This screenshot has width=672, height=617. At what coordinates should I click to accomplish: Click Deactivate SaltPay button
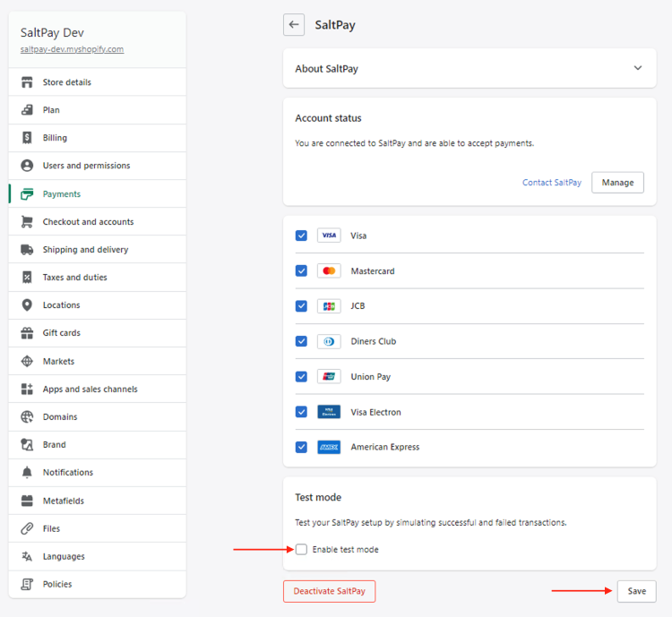(x=329, y=591)
